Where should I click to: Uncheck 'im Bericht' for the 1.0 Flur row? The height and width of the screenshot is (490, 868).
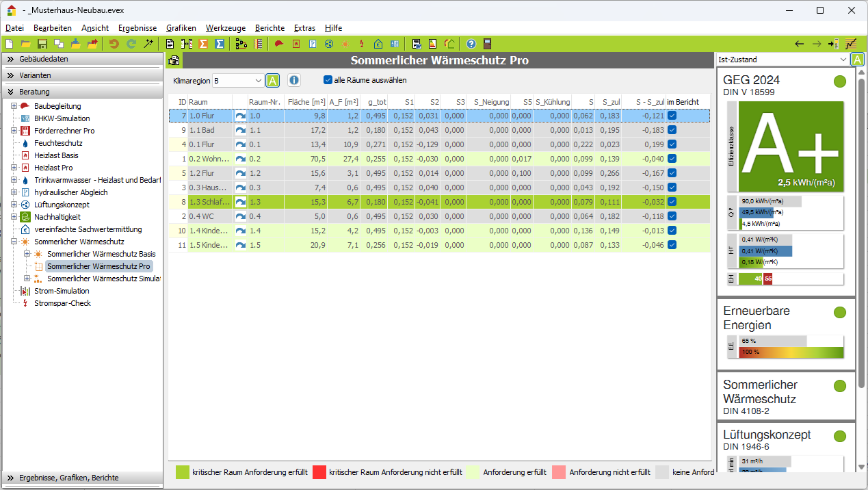pyautogui.click(x=672, y=116)
